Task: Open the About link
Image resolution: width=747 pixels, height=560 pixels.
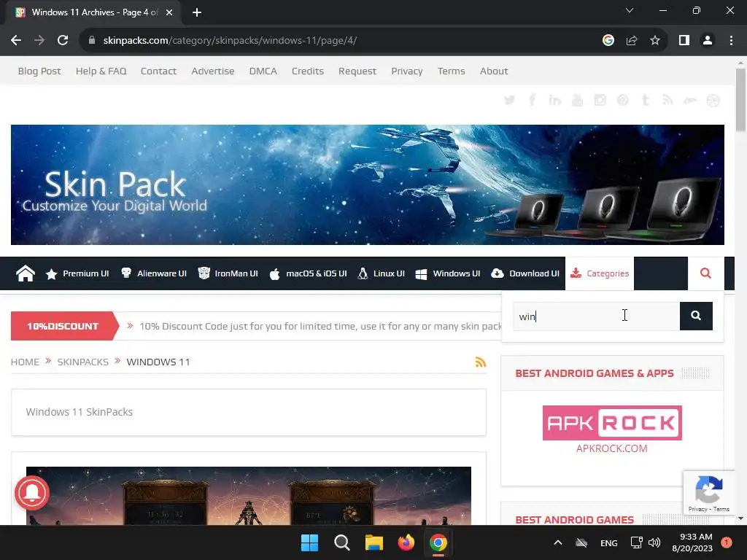Action: tap(494, 71)
